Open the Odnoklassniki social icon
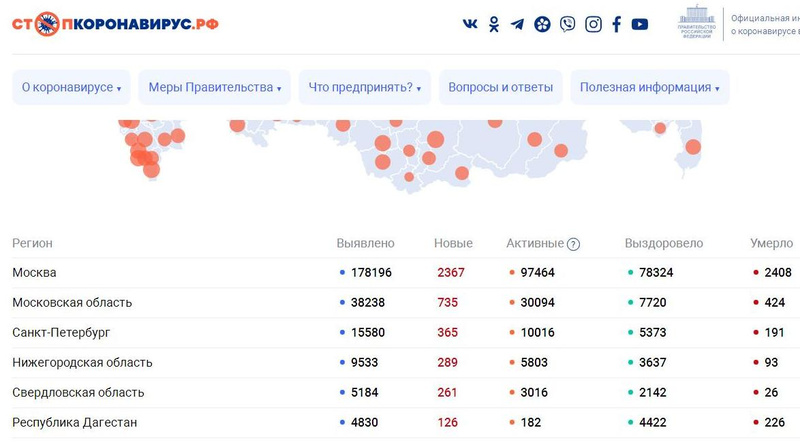This screenshot has height=443, width=800. tap(494, 24)
